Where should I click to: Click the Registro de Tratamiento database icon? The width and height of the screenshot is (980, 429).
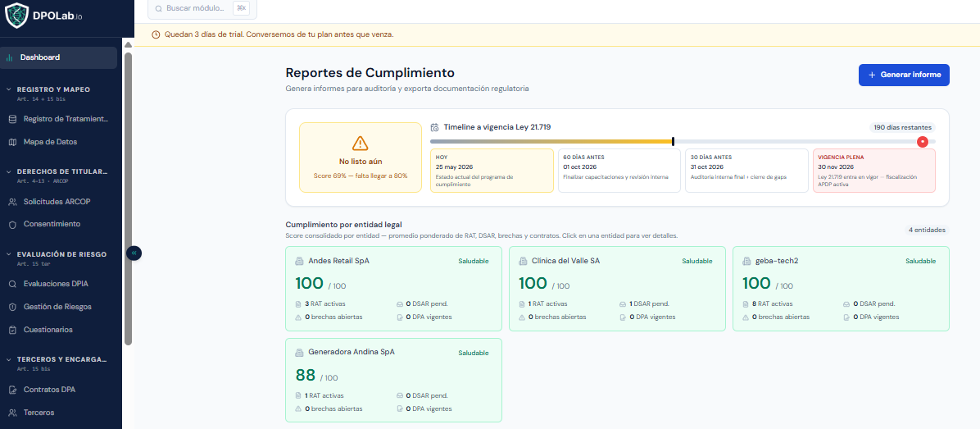(12, 119)
